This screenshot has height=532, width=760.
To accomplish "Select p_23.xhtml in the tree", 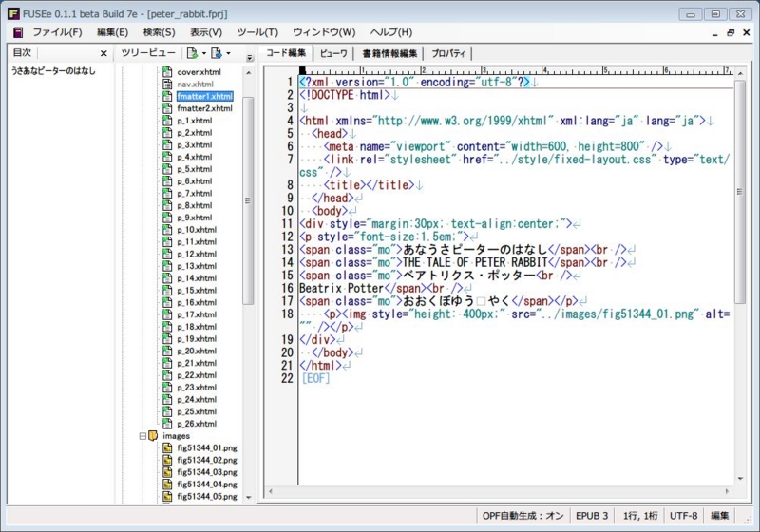I will (197, 387).
